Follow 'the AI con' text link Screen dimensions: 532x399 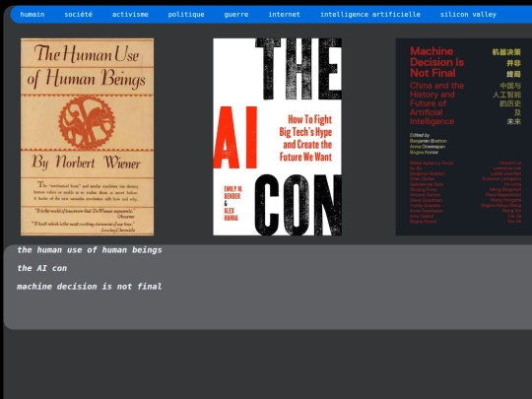tap(42, 268)
